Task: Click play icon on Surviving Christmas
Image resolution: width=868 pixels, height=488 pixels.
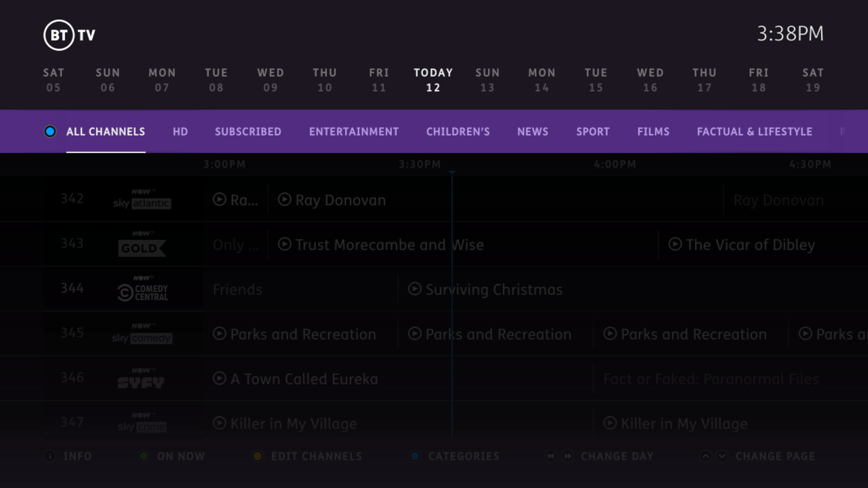Action: pyautogui.click(x=415, y=289)
